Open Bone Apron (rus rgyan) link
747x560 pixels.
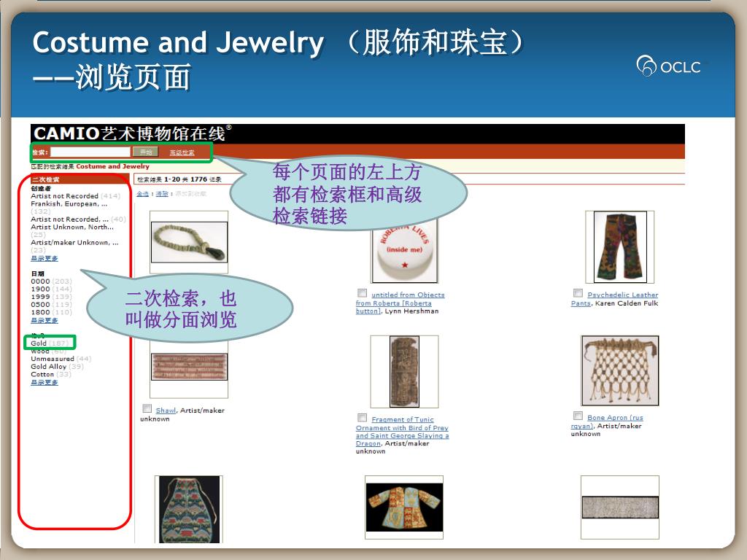click(x=607, y=422)
